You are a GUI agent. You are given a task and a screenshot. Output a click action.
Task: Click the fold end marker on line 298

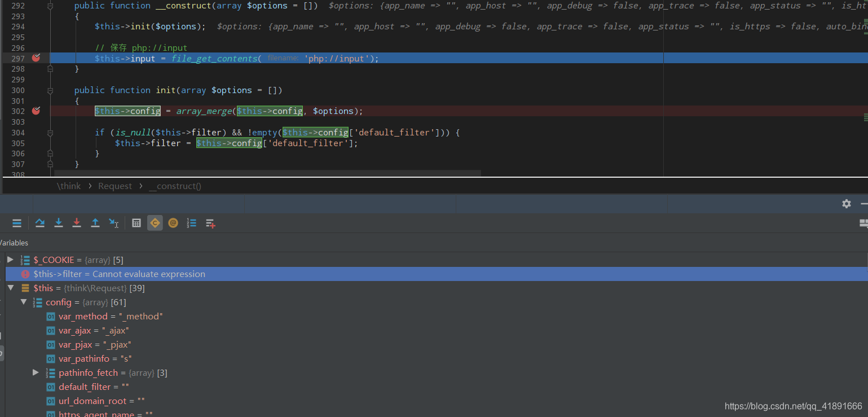click(x=50, y=69)
